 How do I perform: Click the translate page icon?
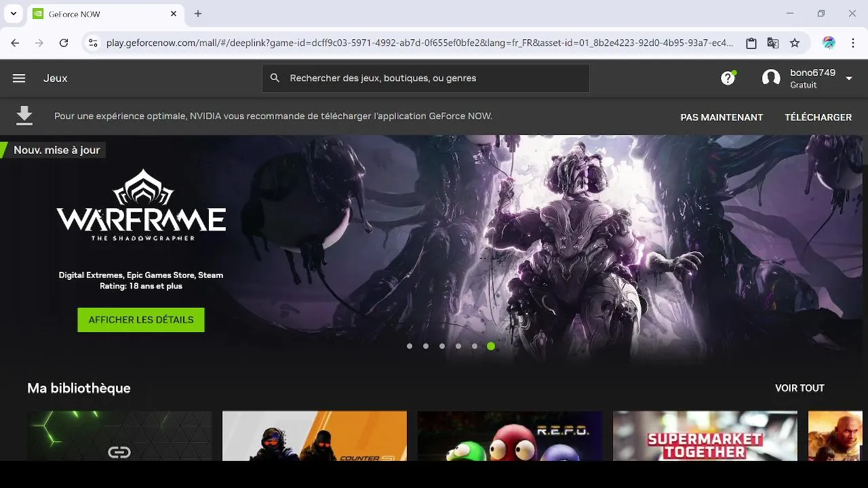click(772, 43)
